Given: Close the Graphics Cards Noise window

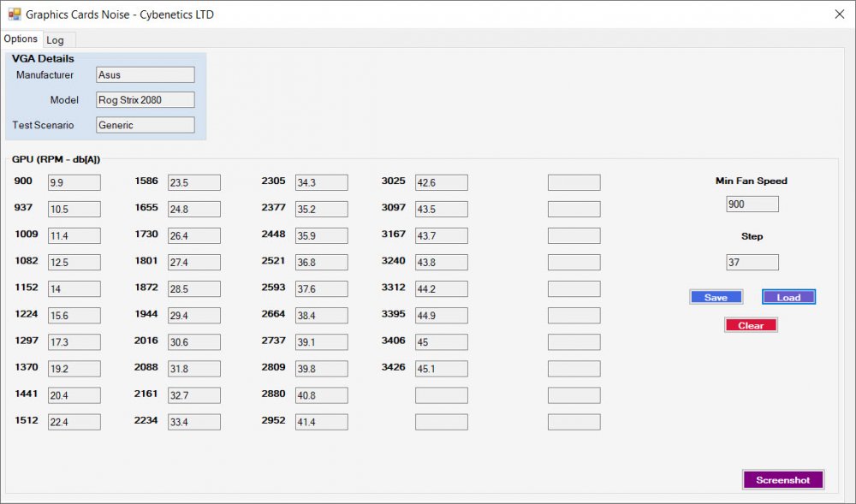Looking at the screenshot, I should click(840, 14).
